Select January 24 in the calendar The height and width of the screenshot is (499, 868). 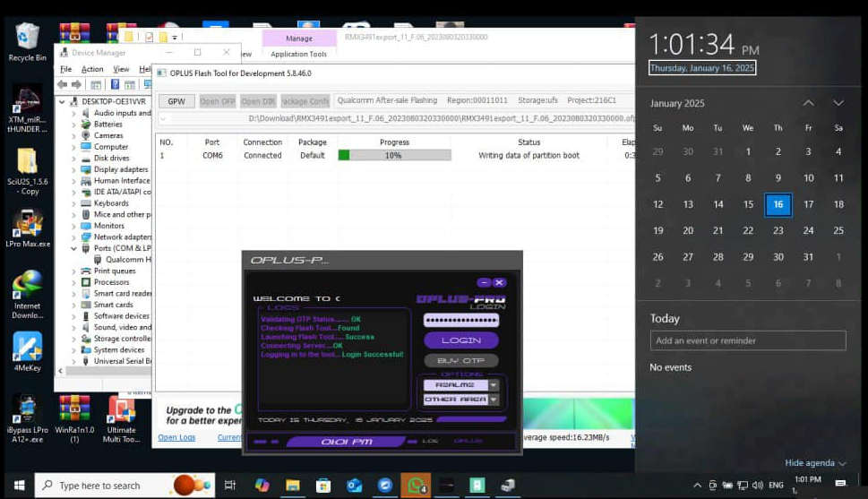pos(808,230)
